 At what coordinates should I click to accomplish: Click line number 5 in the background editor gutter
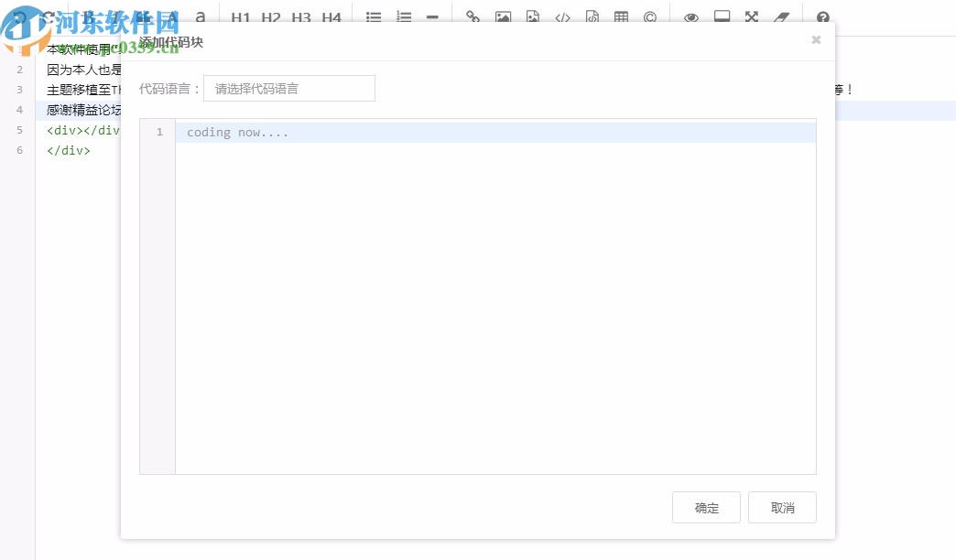click(19, 130)
